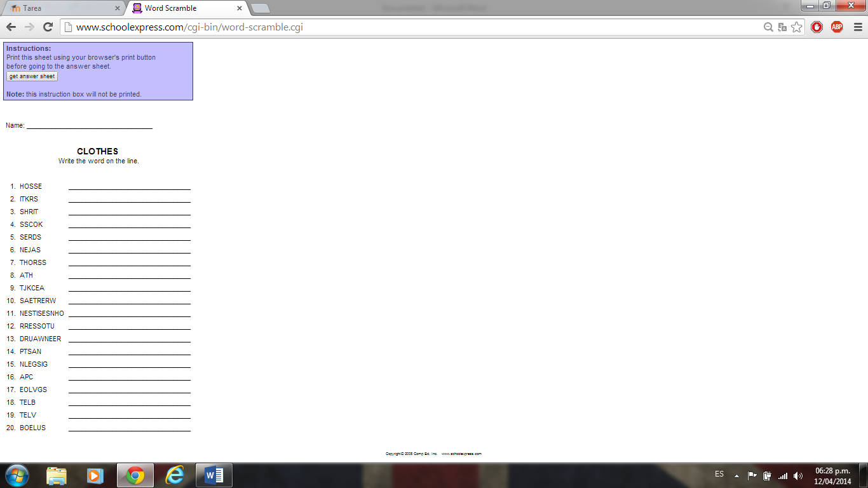Open the volume control in the tray
The height and width of the screenshot is (488, 868).
[798, 475]
